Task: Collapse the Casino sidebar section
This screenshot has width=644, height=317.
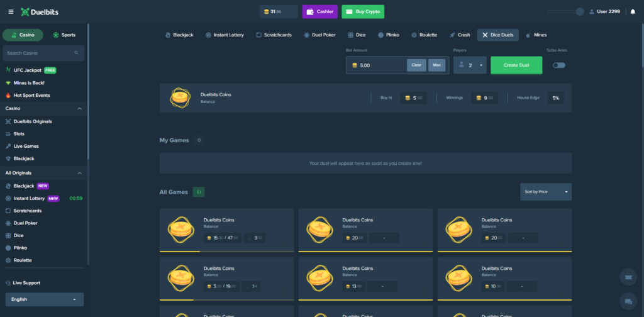Action: (80, 108)
